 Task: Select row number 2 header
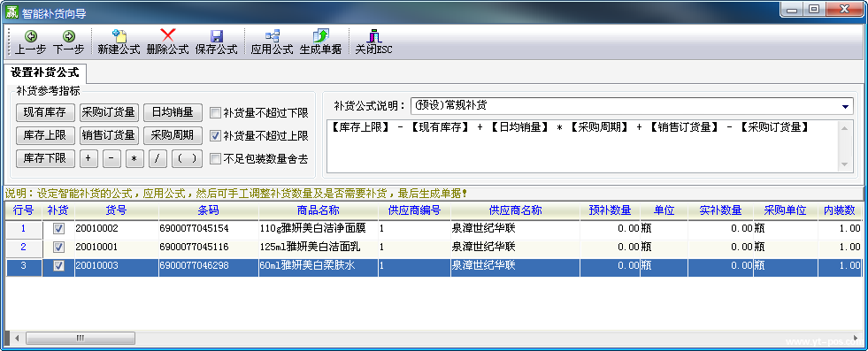click(x=24, y=247)
